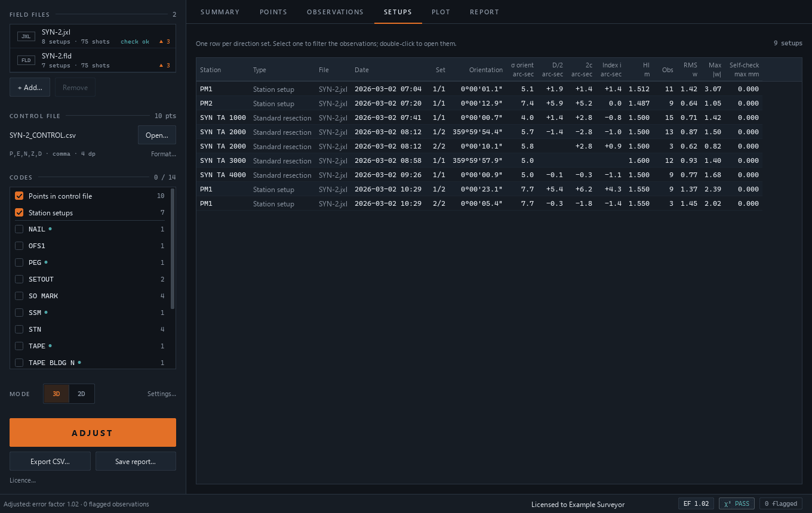Image resolution: width=812 pixels, height=513 pixels.
Task: Click the 0 flagged status badge
Action: pos(781,503)
